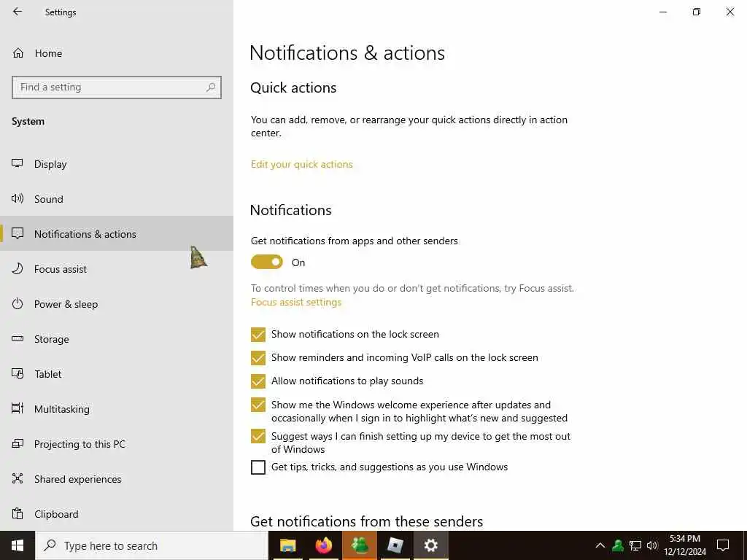747x560 pixels.
Task: Select Multitasking in the sidebar
Action: coord(117,408)
